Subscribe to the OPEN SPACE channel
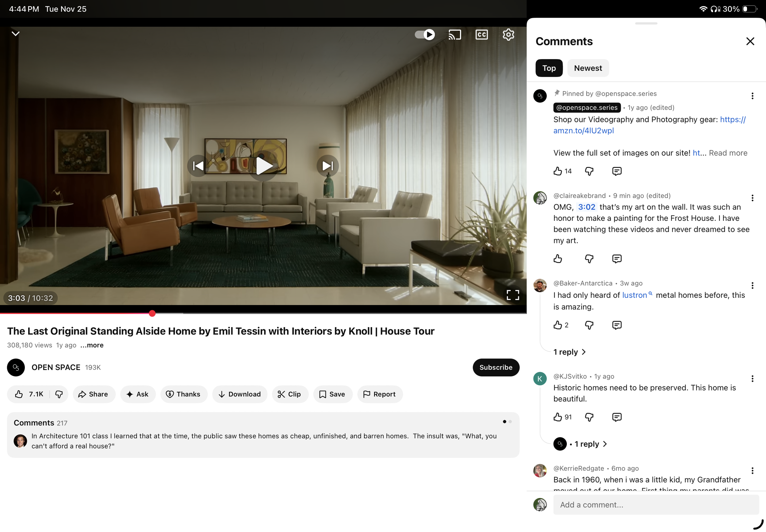 pos(495,367)
